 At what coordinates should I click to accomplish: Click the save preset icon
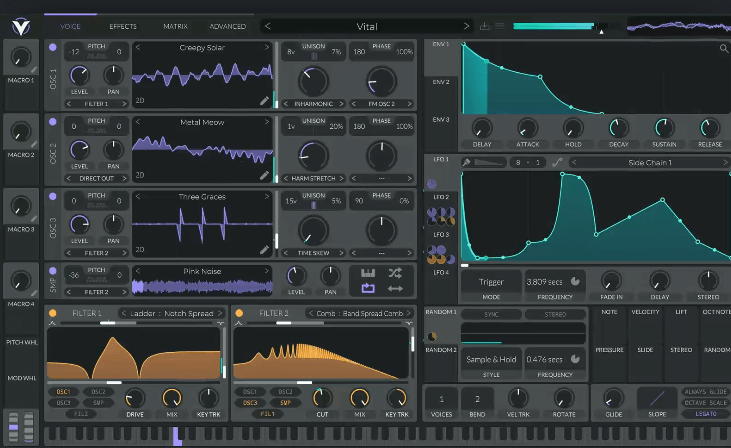click(x=485, y=26)
